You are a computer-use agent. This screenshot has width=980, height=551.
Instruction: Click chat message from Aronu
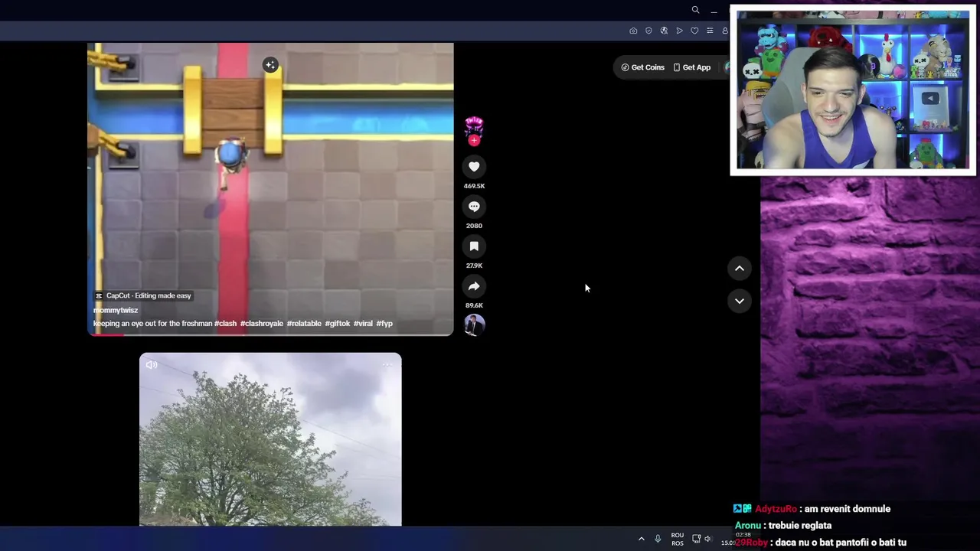783,526
